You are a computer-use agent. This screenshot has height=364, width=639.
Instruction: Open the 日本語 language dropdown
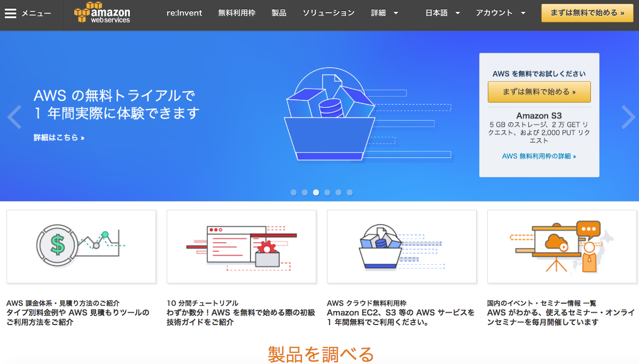coord(442,13)
